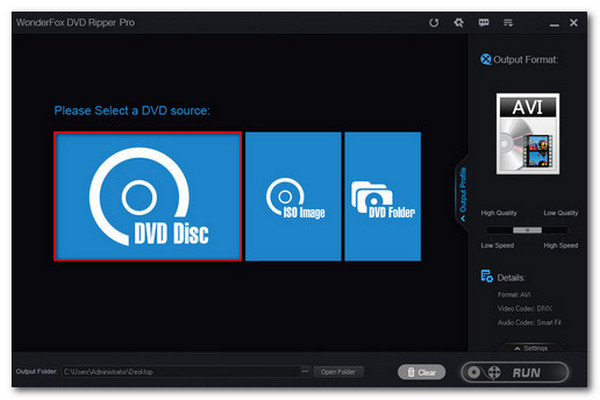Click the 'Video Codec: DIVX' detail text

coord(525,308)
